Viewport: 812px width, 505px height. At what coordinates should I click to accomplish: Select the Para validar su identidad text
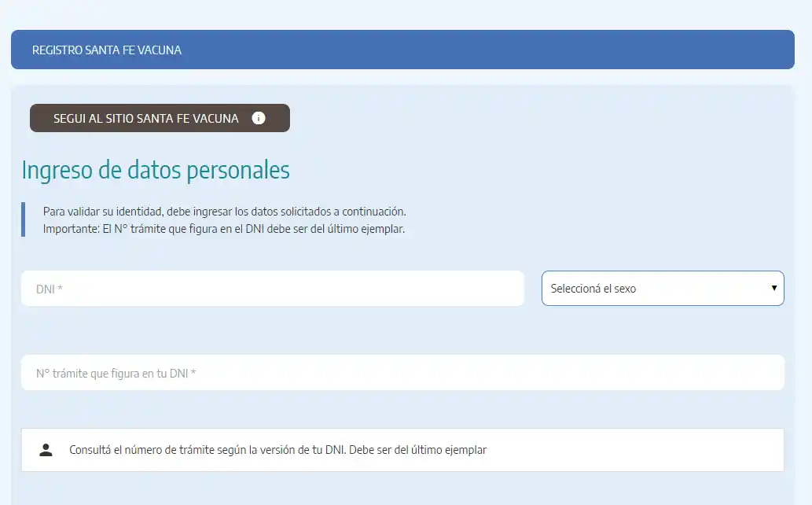[225, 211]
